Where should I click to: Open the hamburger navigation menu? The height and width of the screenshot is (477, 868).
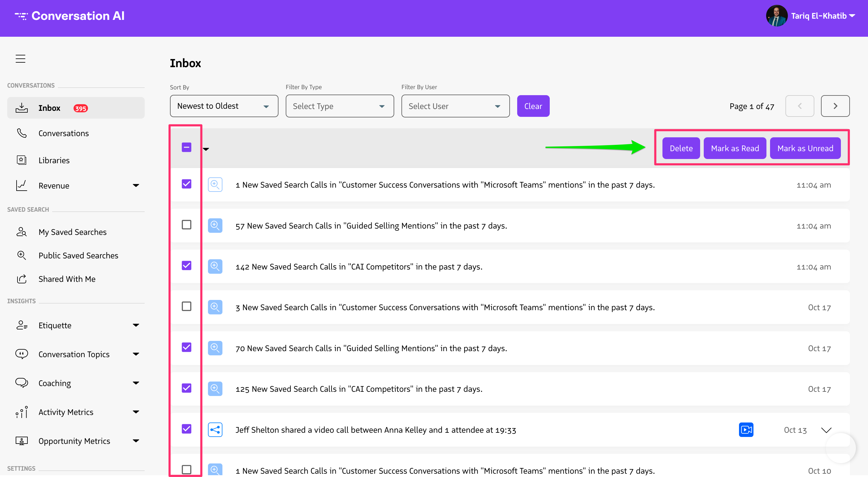pos(20,58)
